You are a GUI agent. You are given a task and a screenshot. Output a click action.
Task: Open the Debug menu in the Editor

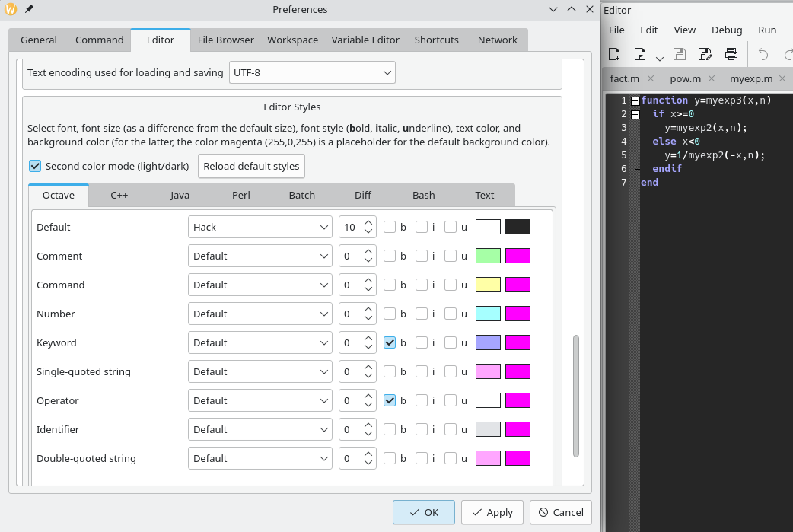click(726, 30)
